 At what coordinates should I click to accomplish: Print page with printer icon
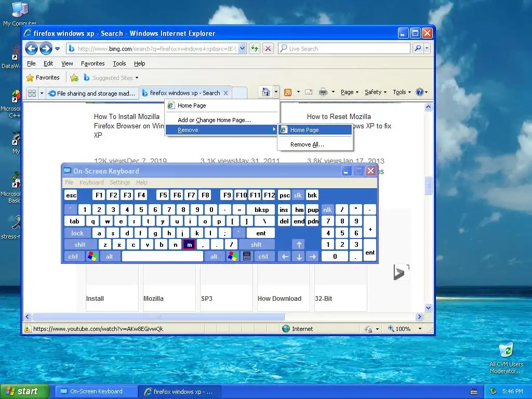coord(323,92)
